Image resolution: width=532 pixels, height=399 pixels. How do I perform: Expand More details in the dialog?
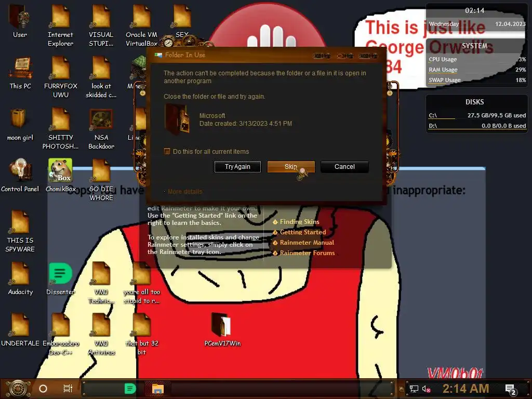(x=184, y=191)
